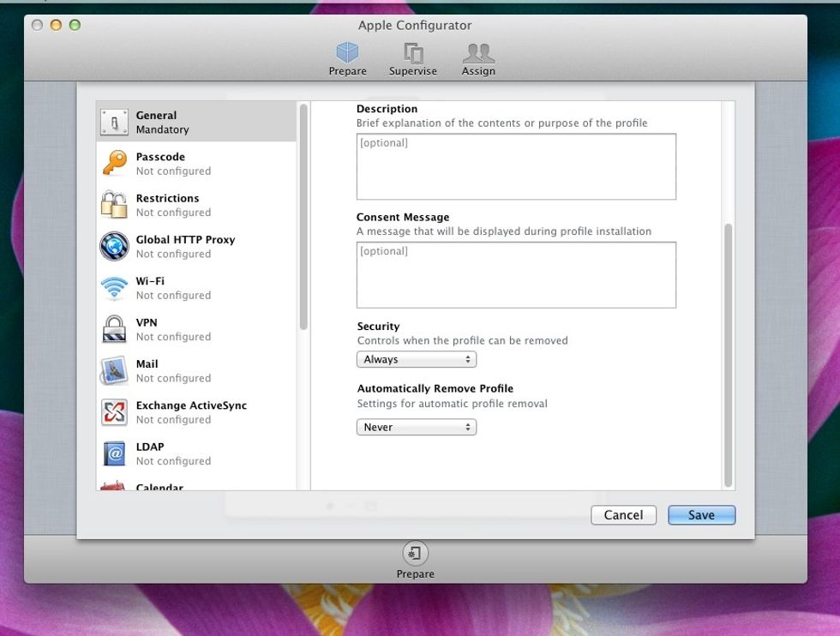840x636 pixels.
Task: Click the LDAP address book icon
Action: (x=114, y=453)
